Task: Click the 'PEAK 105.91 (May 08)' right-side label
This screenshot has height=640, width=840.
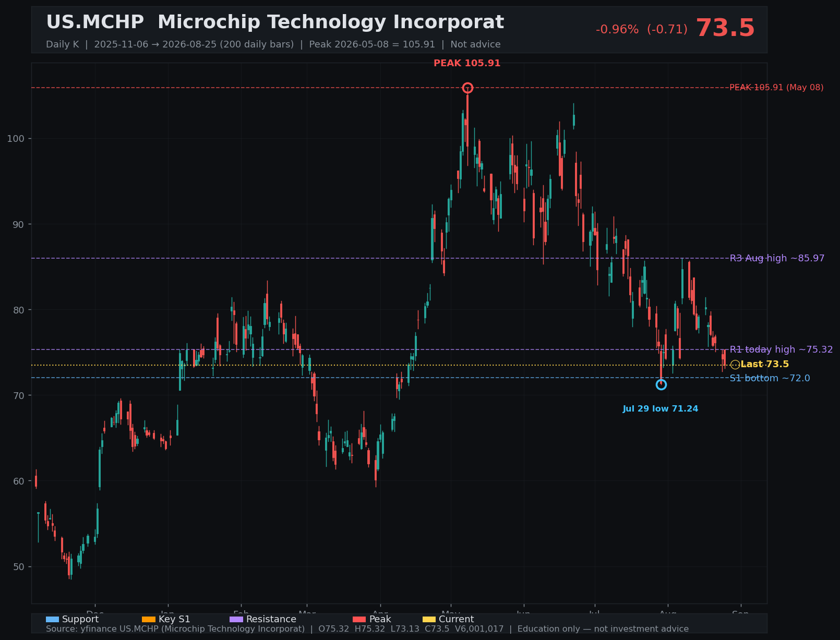Action: 776,88
